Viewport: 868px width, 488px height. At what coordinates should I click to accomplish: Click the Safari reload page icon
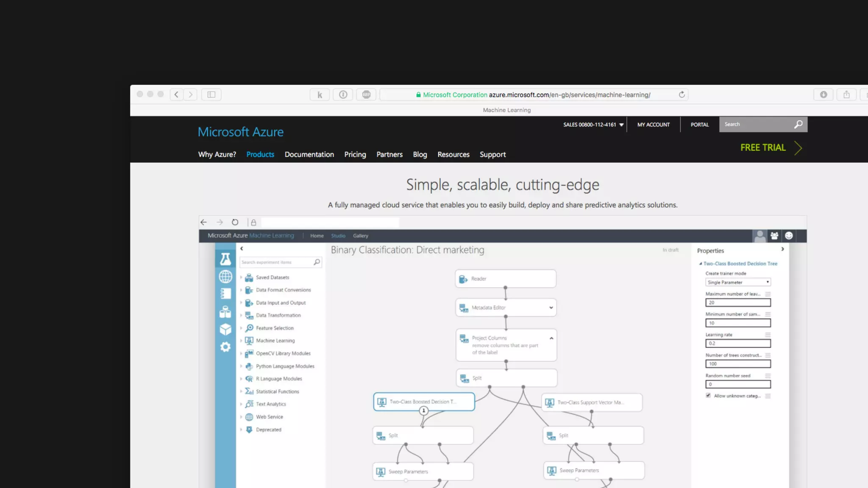pyautogui.click(x=682, y=94)
